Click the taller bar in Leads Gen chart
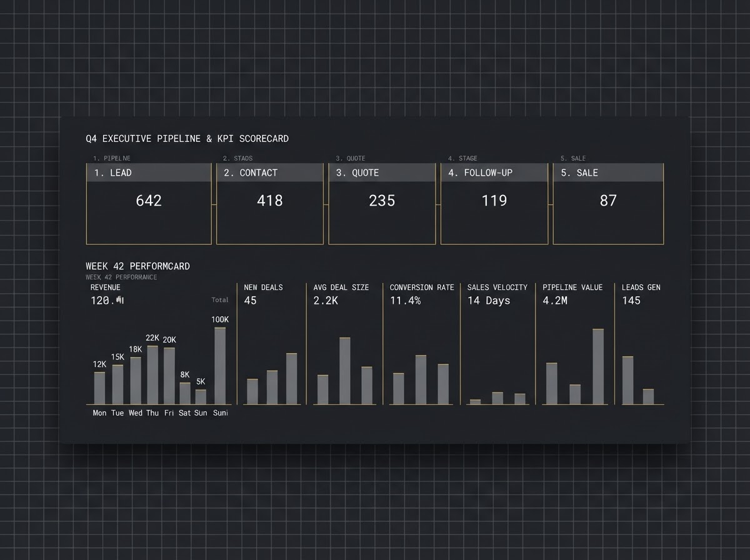The image size is (750, 560). pyautogui.click(x=627, y=381)
